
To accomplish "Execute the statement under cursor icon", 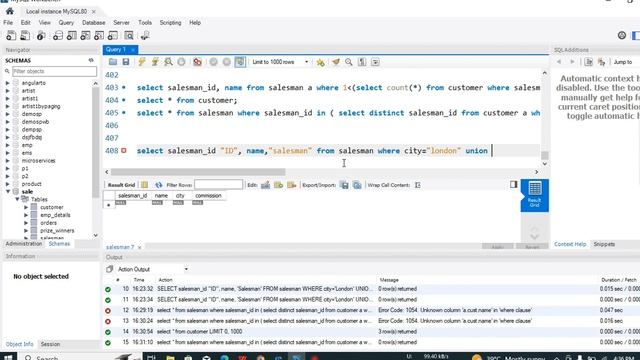I will (155, 62).
